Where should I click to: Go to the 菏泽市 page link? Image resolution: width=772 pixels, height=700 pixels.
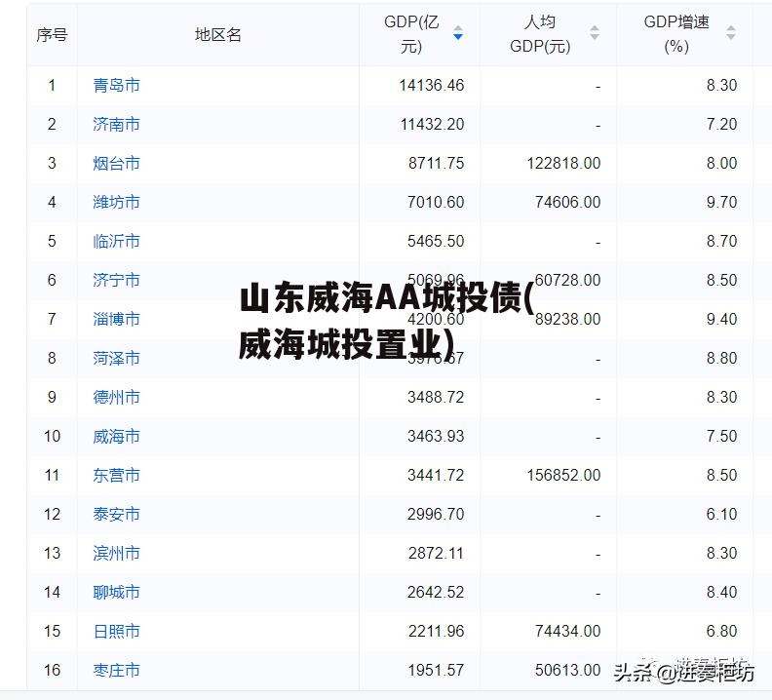pyautogui.click(x=116, y=358)
